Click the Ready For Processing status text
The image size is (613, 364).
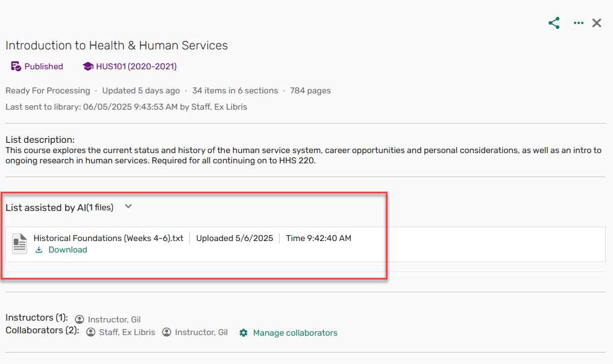pos(48,91)
